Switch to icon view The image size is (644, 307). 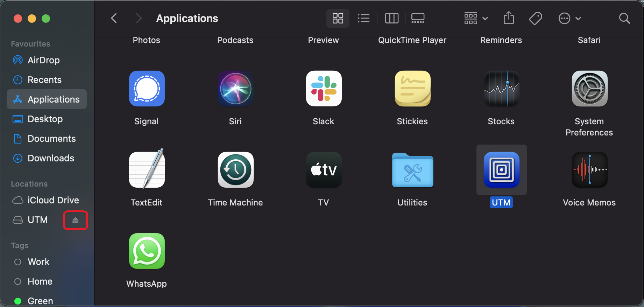point(338,18)
